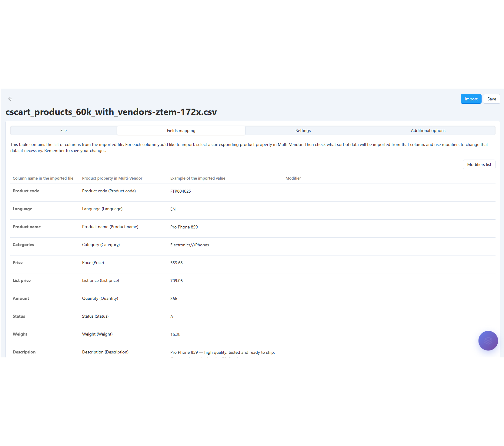Expand the Description (Description) property selector
Image resolution: width=504 pixels, height=446 pixels.
(105, 352)
